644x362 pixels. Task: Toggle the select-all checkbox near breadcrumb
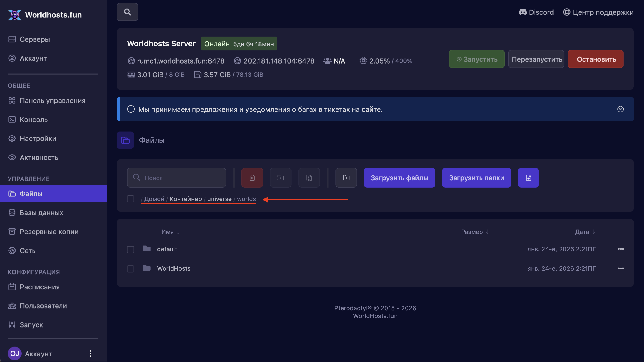130,199
